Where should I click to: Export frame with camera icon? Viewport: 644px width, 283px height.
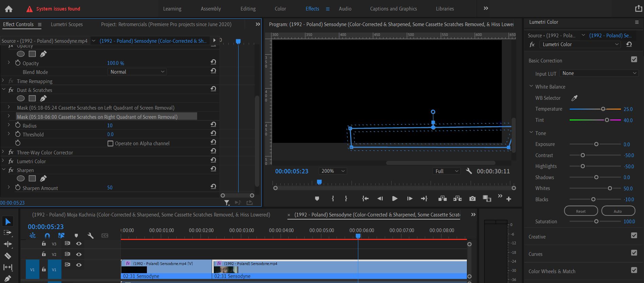tap(472, 199)
